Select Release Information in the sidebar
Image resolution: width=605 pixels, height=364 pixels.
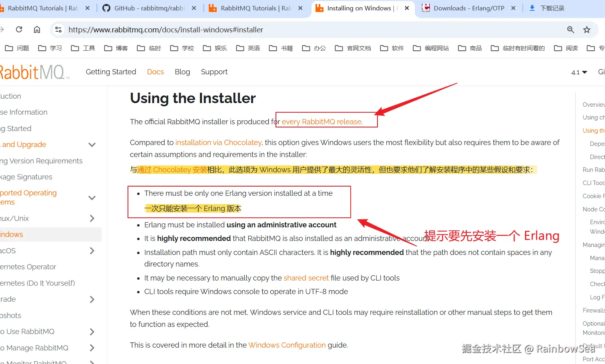coord(24,112)
